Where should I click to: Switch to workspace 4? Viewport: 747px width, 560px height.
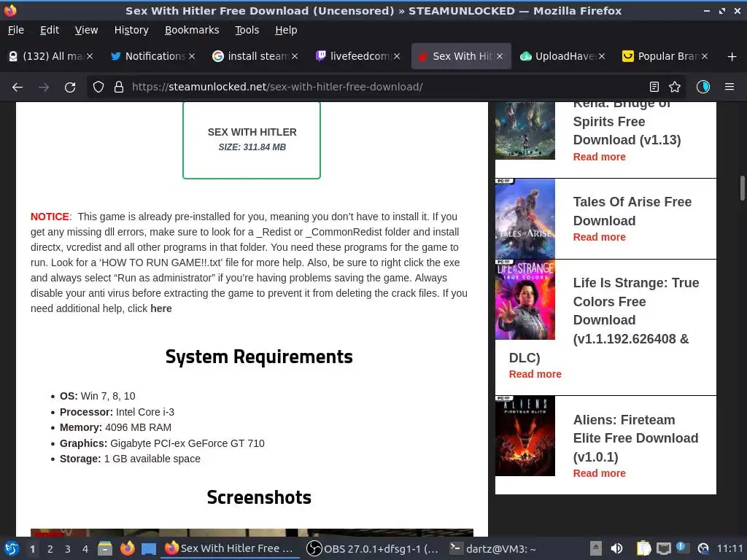pyautogui.click(x=85, y=549)
